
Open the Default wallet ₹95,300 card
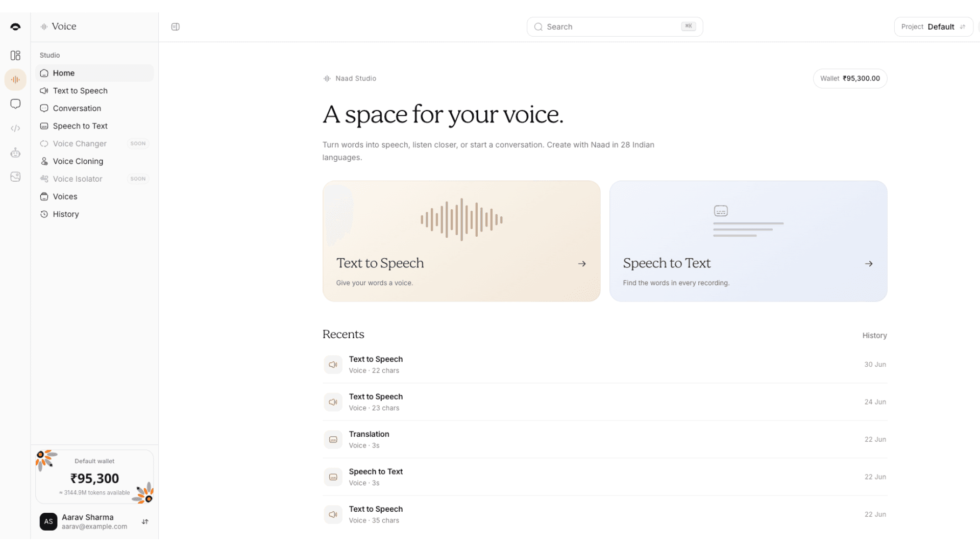tap(94, 477)
